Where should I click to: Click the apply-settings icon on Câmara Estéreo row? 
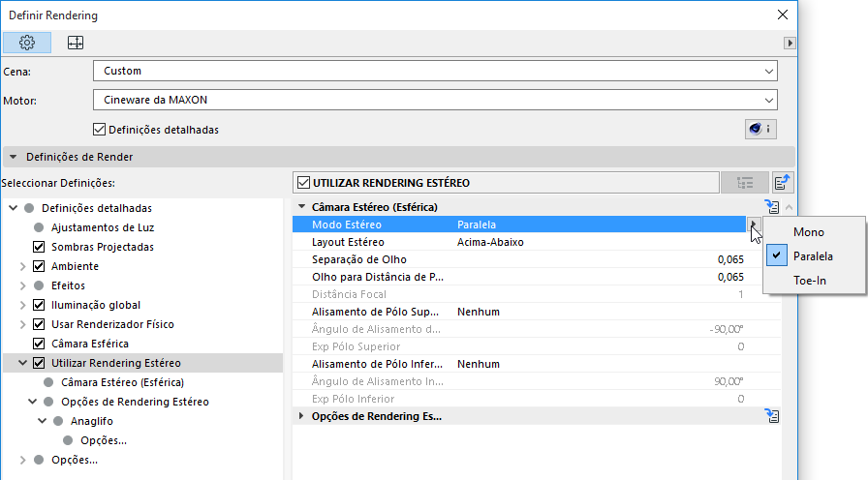[x=772, y=206]
